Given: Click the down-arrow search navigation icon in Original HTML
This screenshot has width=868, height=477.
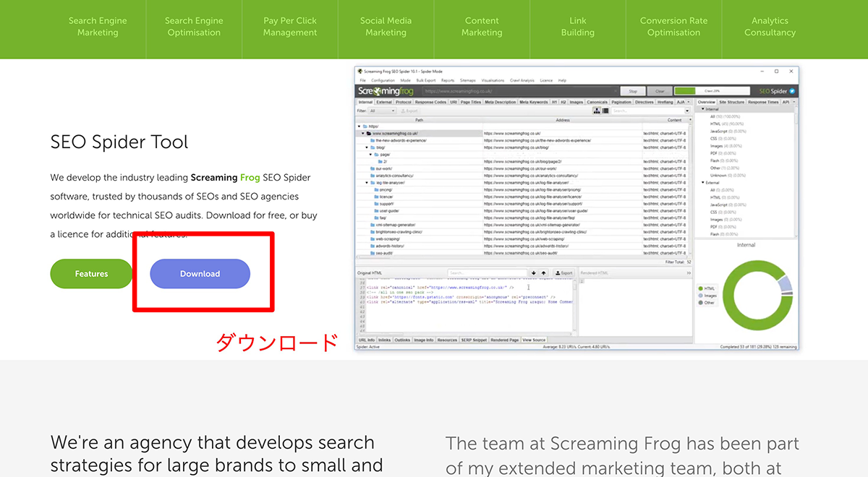Looking at the screenshot, I should tap(534, 272).
